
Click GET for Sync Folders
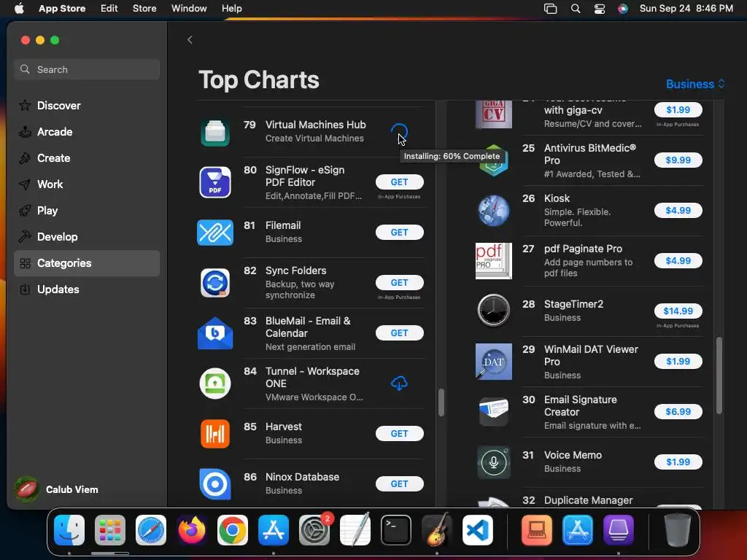pyautogui.click(x=399, y=283)
